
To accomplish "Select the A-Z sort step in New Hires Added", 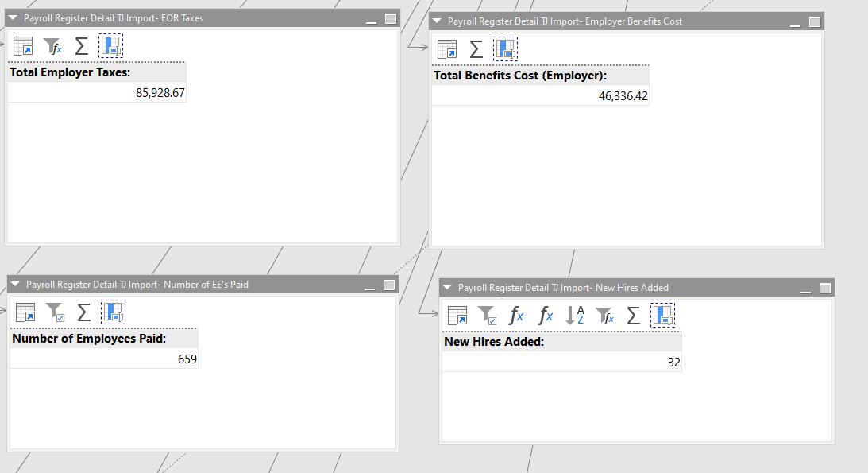I will coord(574,316).
